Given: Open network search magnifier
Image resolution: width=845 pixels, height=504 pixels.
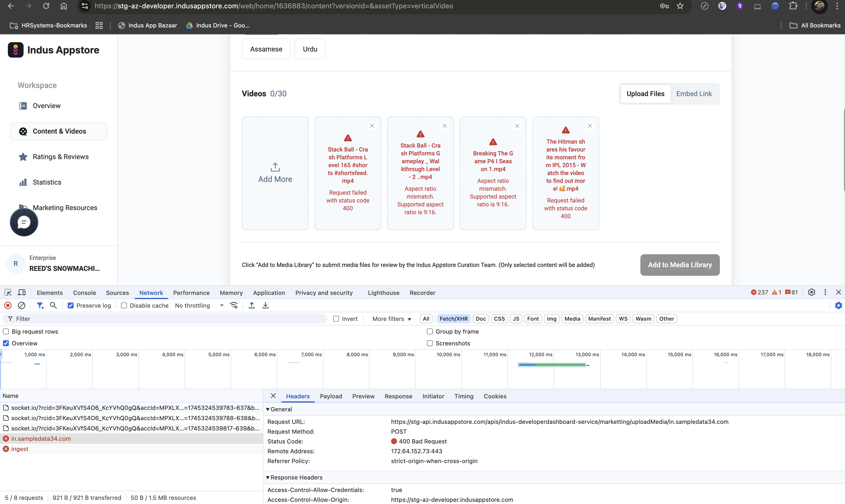Looking at the screenshot, I should [x=53, y=305].
